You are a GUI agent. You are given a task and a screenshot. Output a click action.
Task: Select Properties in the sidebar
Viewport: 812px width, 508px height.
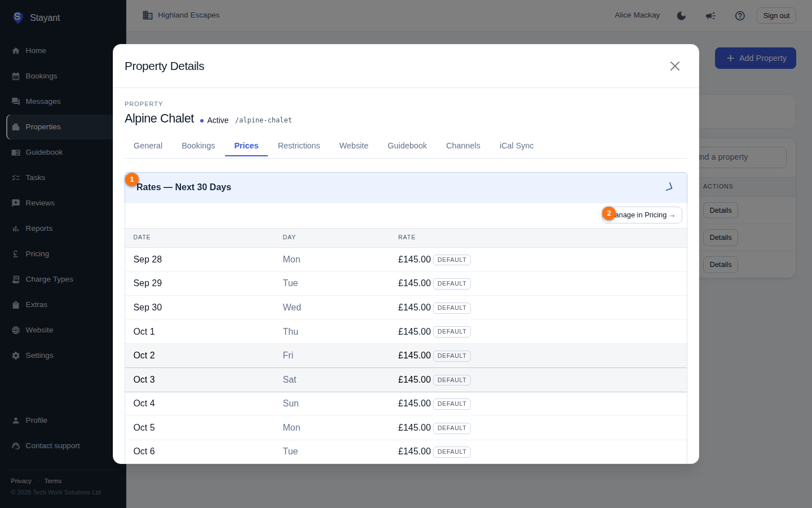pyautogui.click(x=63, y=127)
